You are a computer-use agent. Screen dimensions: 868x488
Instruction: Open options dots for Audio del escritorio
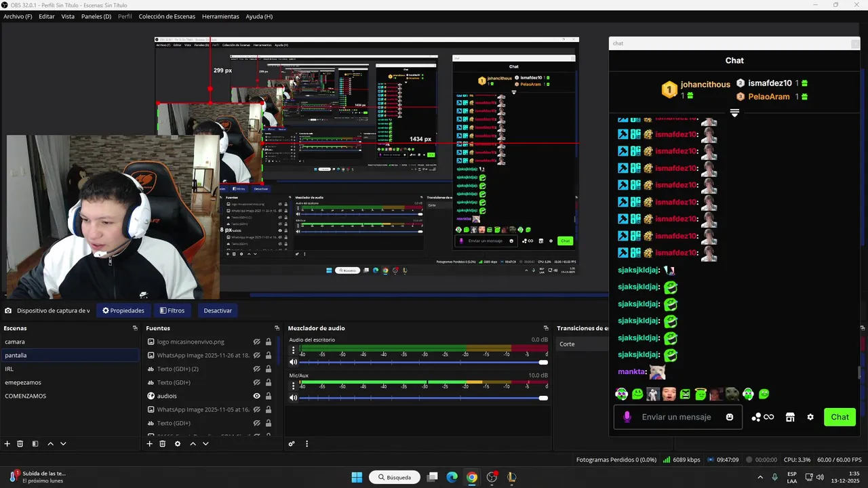coord(294,350)
